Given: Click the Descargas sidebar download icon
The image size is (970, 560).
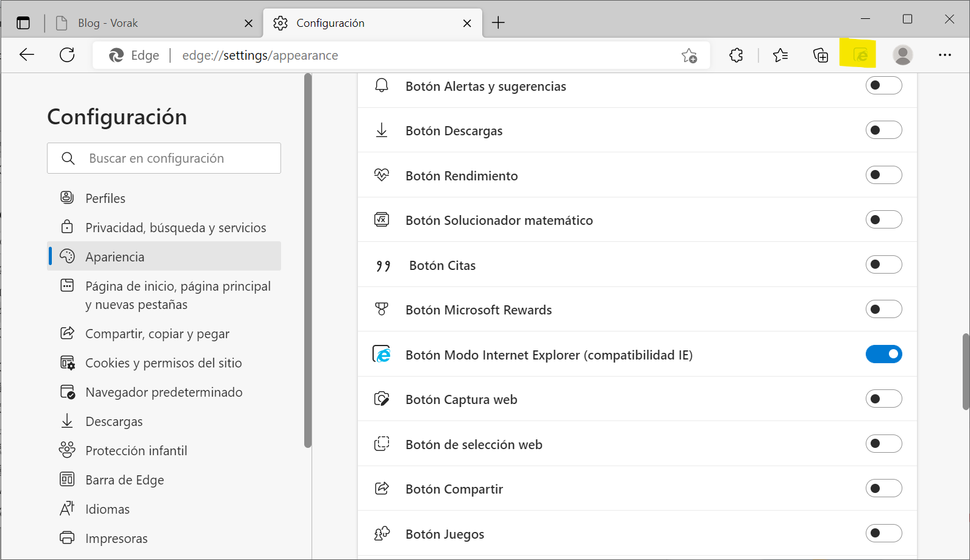Looking at the screenshot, I should [67, 420].
